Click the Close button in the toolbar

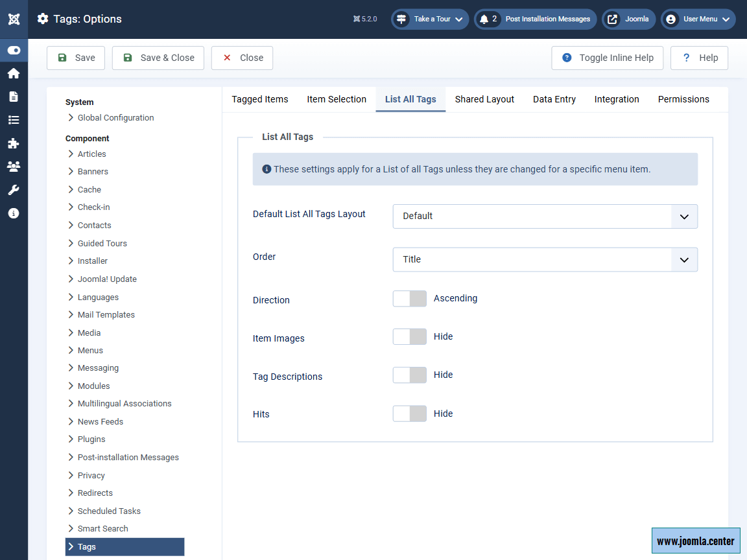click(242, 58)
